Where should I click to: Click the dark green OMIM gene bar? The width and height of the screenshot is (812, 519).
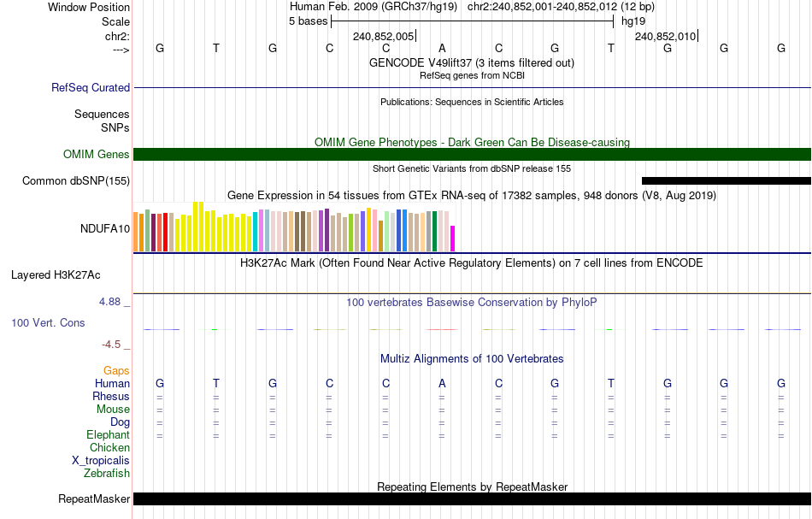[472, 155]
